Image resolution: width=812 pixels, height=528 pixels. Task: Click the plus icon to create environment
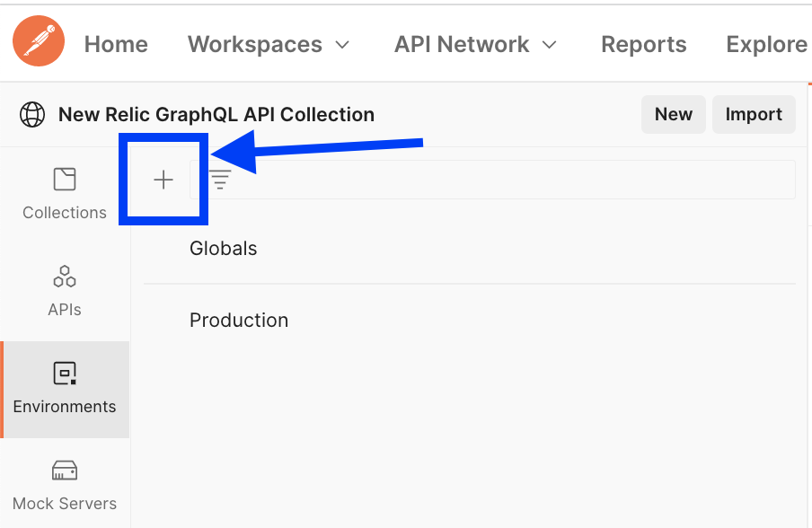click(163, 180)
